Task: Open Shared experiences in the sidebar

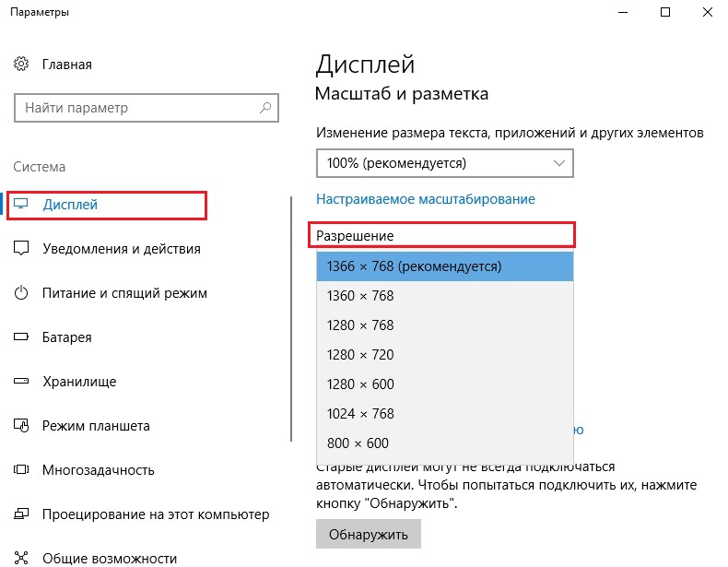Action: [110, 558]
